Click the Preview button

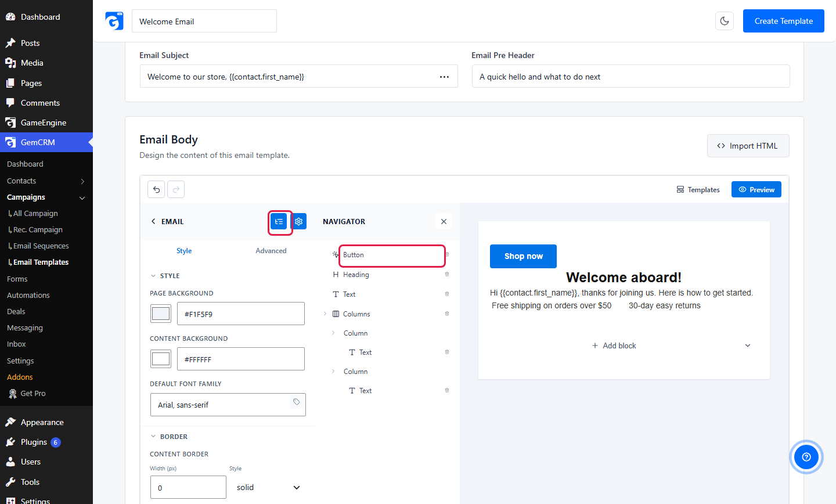756,189
